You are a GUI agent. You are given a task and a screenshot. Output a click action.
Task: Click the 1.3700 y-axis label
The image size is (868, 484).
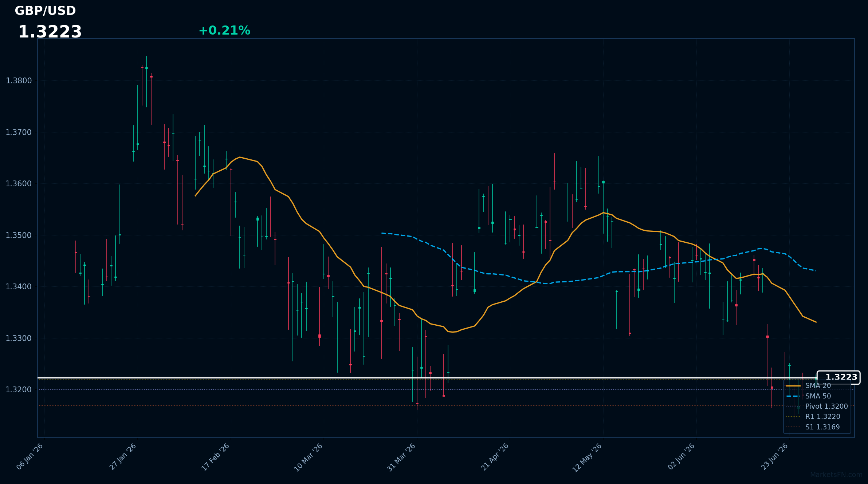(x=19, y=132)
